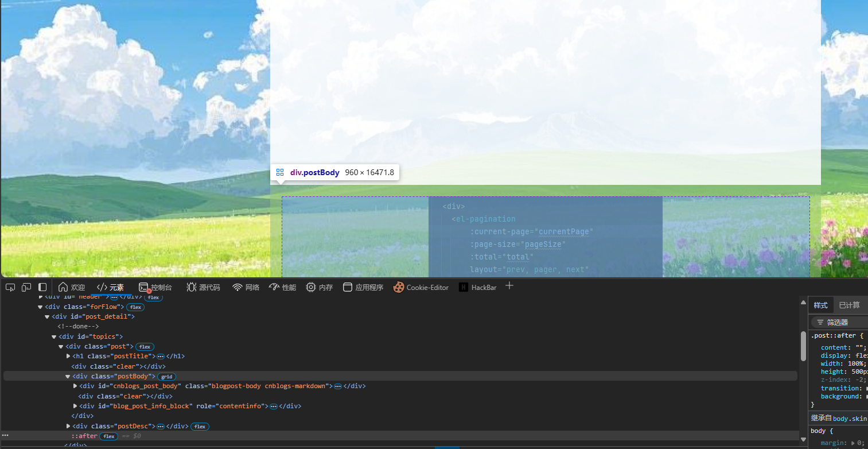The image size is (868, 449).
Task: Click the content property in .post::after
Action: pyautogui.click(x=834, y=347)
